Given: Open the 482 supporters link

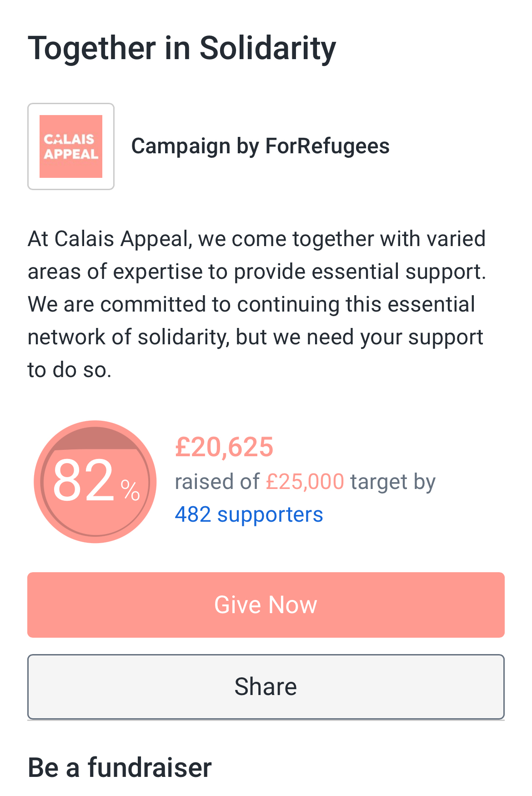Looking at the screenshot, I should 249,514.
